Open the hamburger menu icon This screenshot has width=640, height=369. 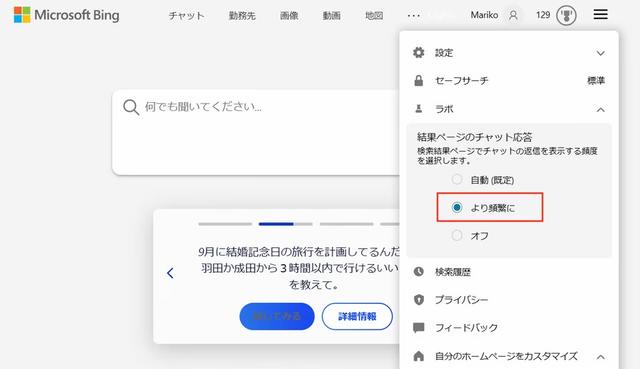(x=600, y=15)
